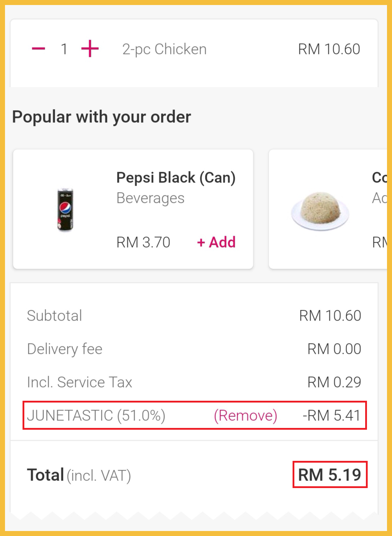Tap the JUNETASTIC (51.0%) voucher label
Screen dimensions: 392x536
(96, 415)
